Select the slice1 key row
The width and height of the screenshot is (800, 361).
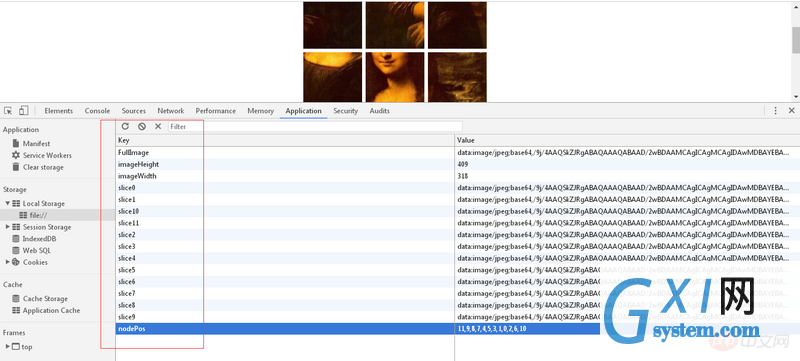tap(285, 199)
